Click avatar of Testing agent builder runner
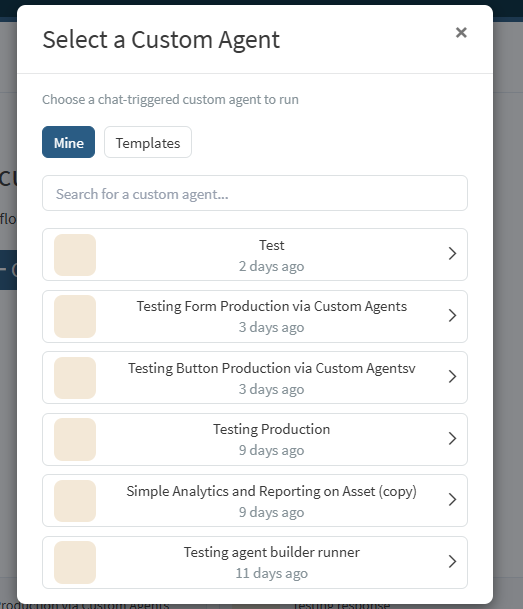 click(75, 562)
